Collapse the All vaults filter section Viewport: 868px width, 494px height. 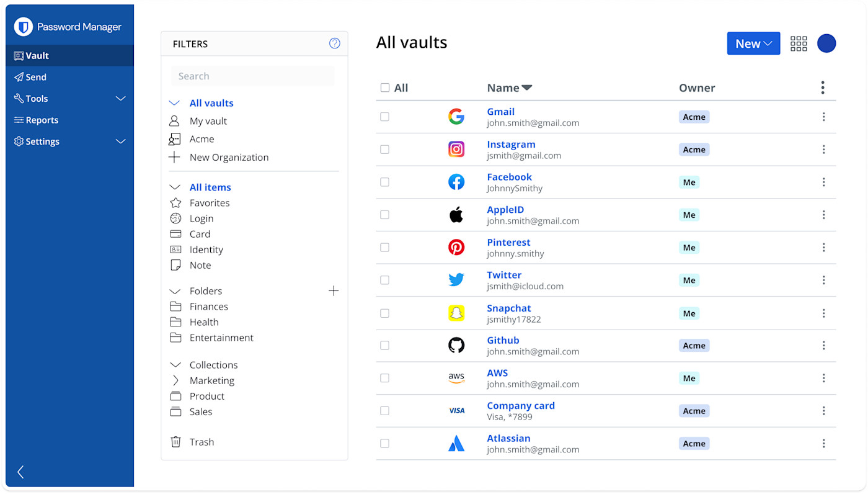(x=174, y=102)
